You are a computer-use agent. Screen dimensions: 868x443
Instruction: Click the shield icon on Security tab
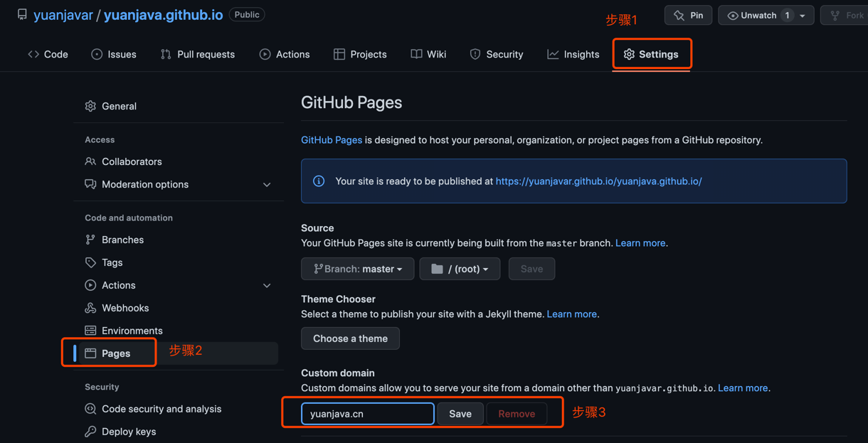coord(475,54)
